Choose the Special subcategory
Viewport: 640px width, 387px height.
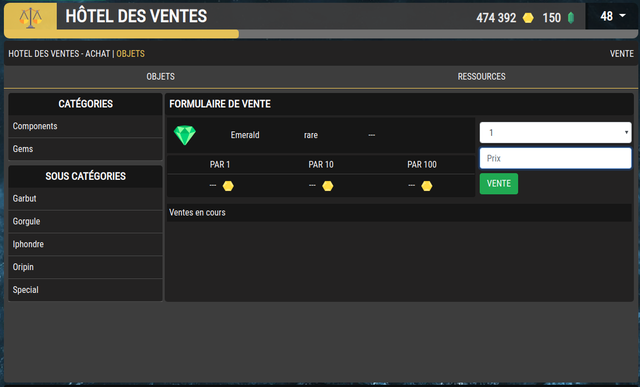(x=85, y=290)
